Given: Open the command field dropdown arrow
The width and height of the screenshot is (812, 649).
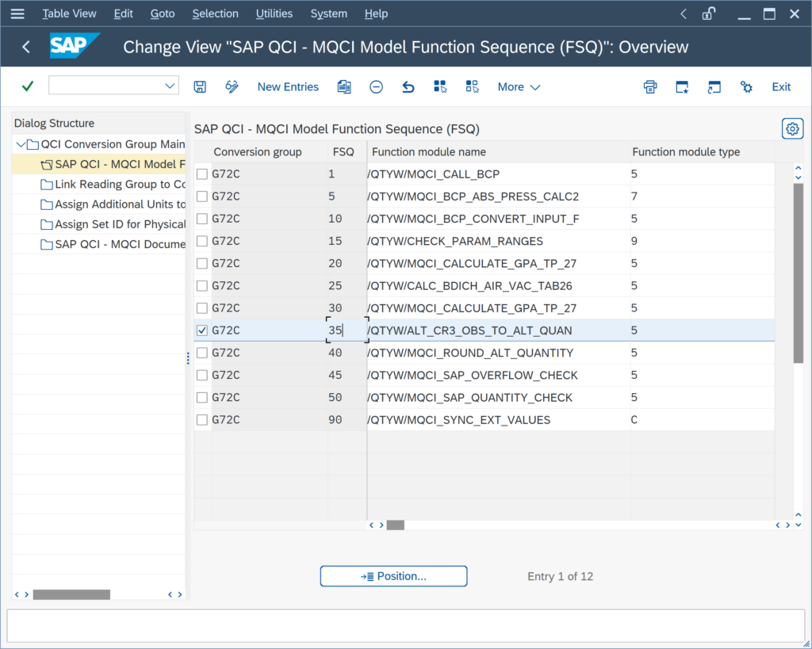Looking at the screenshot, I should (x=170, y=86).
